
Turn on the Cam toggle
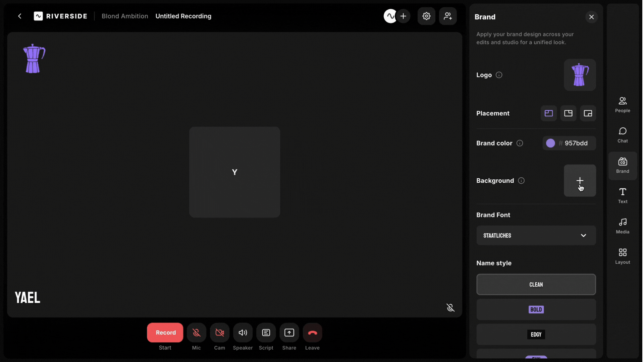tap(220, 333)
